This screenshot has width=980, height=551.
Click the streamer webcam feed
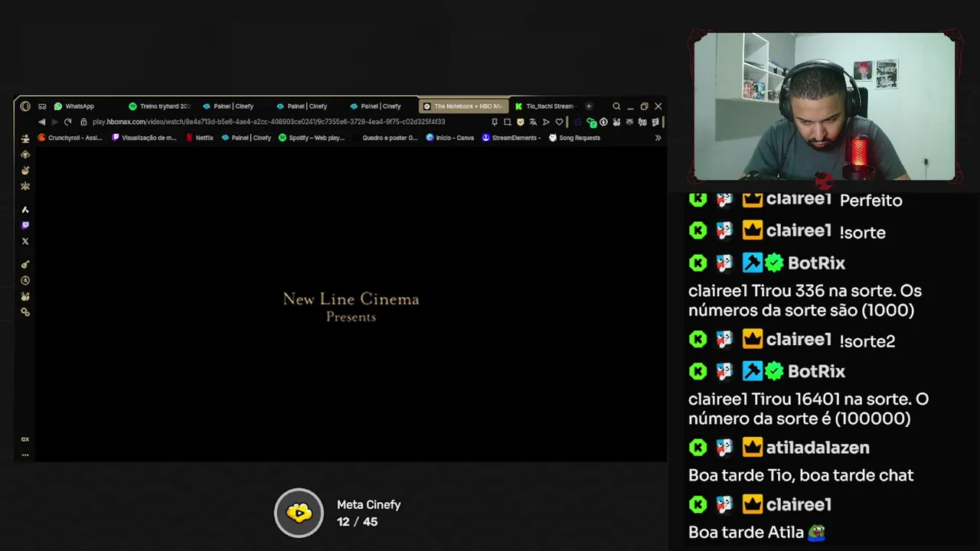(x=825, y=106)
